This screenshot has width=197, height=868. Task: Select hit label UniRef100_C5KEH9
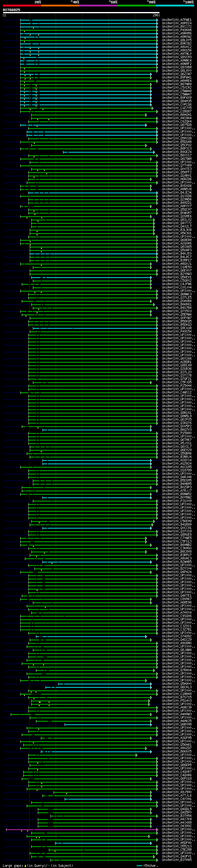176,521
